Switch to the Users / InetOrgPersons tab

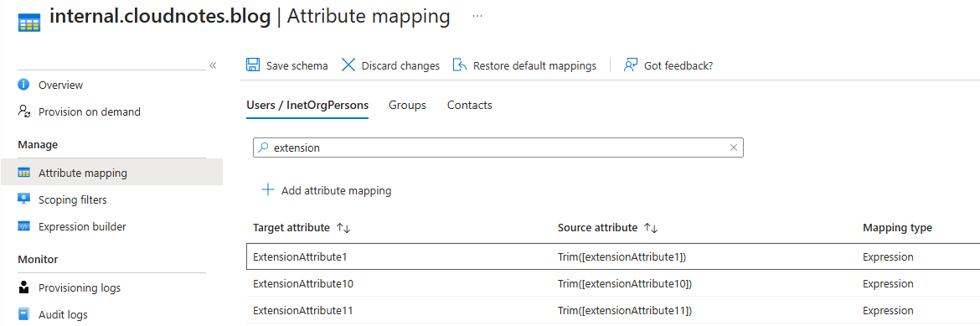[x=307, y=105]
